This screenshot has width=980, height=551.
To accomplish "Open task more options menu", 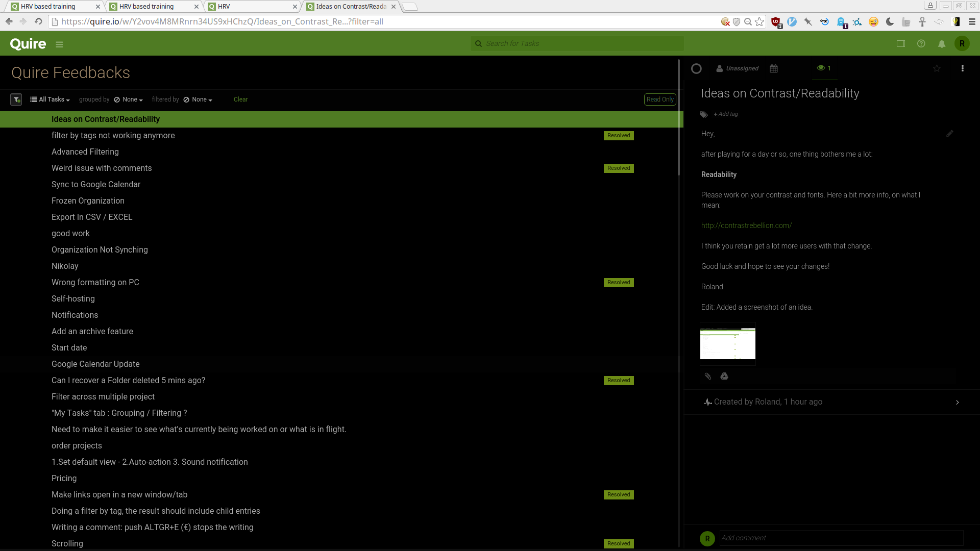I will point(963,68).
